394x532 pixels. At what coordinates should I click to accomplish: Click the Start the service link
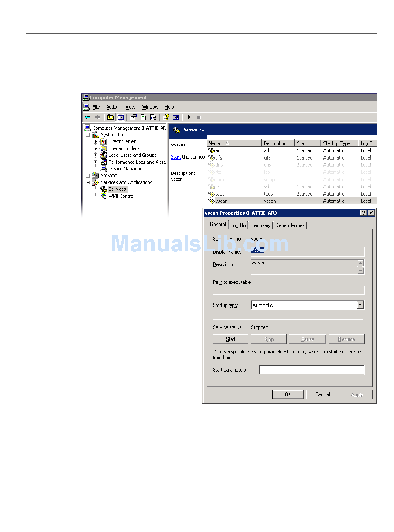(x=176, y=157)
